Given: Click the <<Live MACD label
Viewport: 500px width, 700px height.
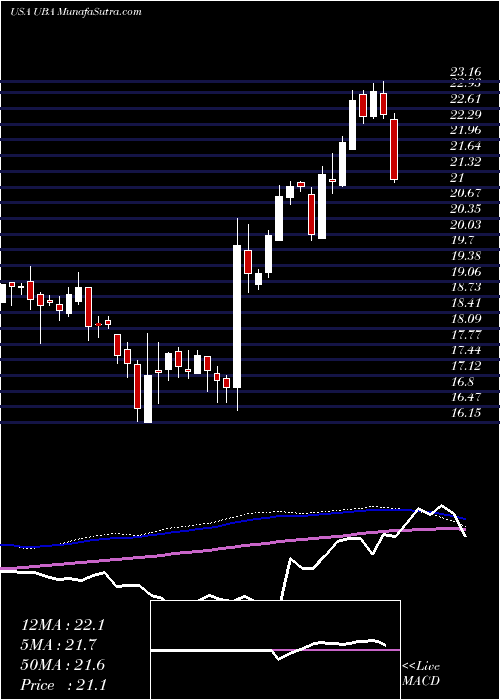Looking at the screenshot, I should pos(421,674).
